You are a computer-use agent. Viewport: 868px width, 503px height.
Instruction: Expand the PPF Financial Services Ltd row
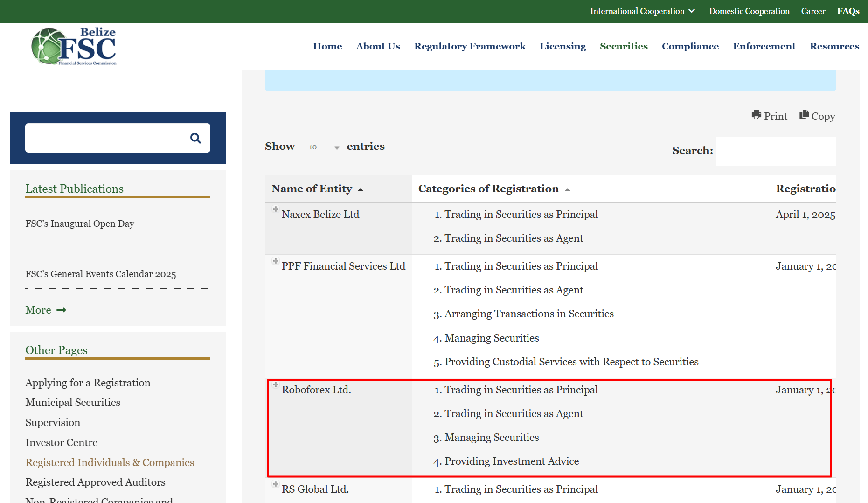pyautogui.click(x=276, y=261)
